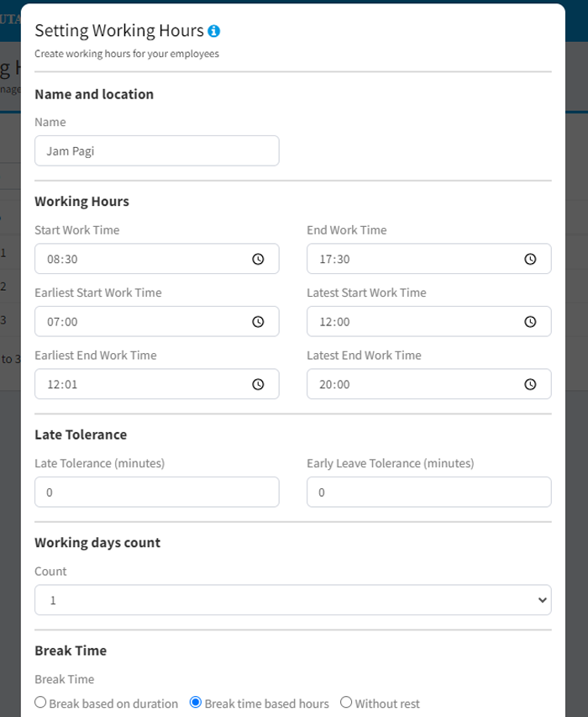
Task: Open the clock picker for Start Work Time
Action: (259, 259)
